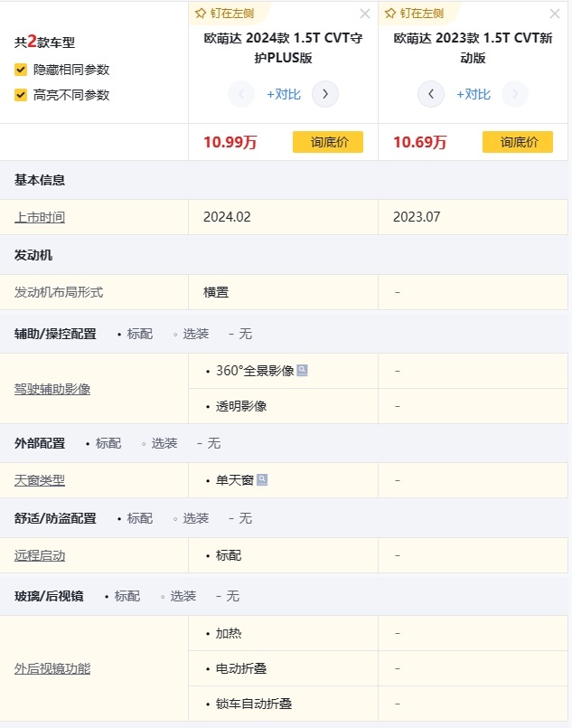Go to previous model in 2024款 column
Viewport: 572px width, 728px height.
[241, 94]
